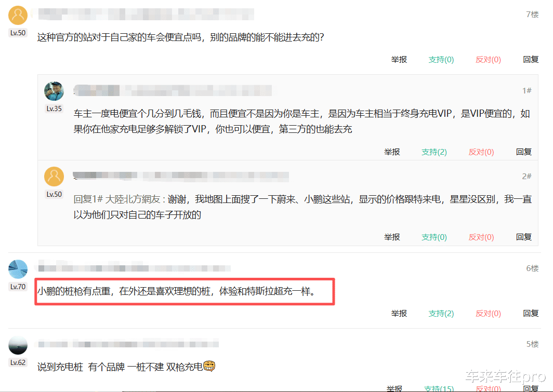The width and height of the screenshot is (553, 392).
Task: Oppose the 7楼 comment with 反对(0)
Action: [488, 60]
